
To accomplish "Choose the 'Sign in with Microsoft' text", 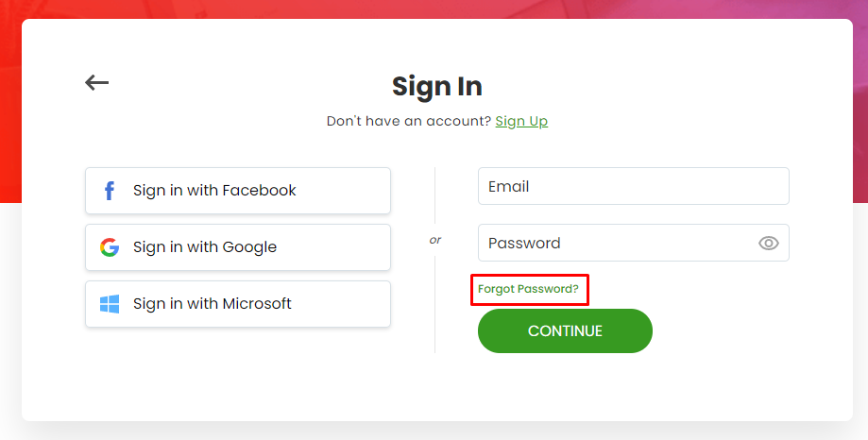I will pos(212,303).
